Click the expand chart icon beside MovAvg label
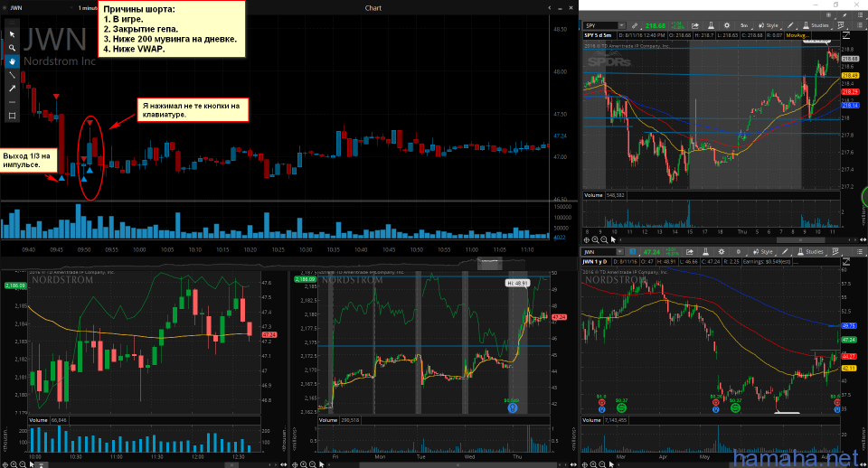This screenshot has width=868, height=468. pos(846,35)
